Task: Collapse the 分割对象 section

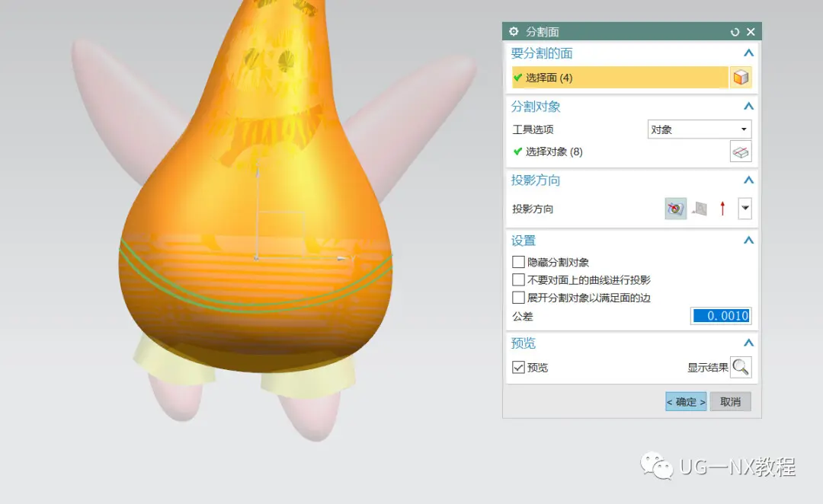Action: (748, 107)
